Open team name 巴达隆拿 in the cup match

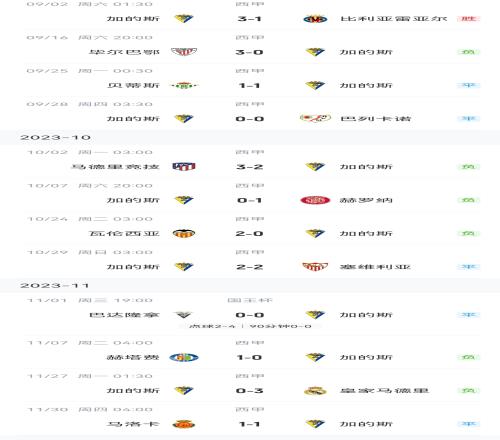124,315
